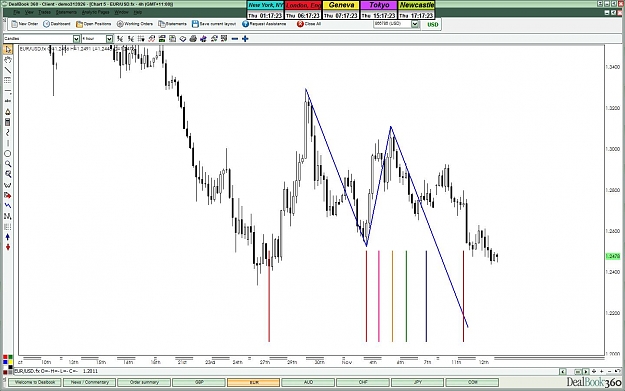Image resolution: width=625 pixels, height=391 pixels.
Task: Zoom in chart with plus icon
Action: click(x=245, y=39)
